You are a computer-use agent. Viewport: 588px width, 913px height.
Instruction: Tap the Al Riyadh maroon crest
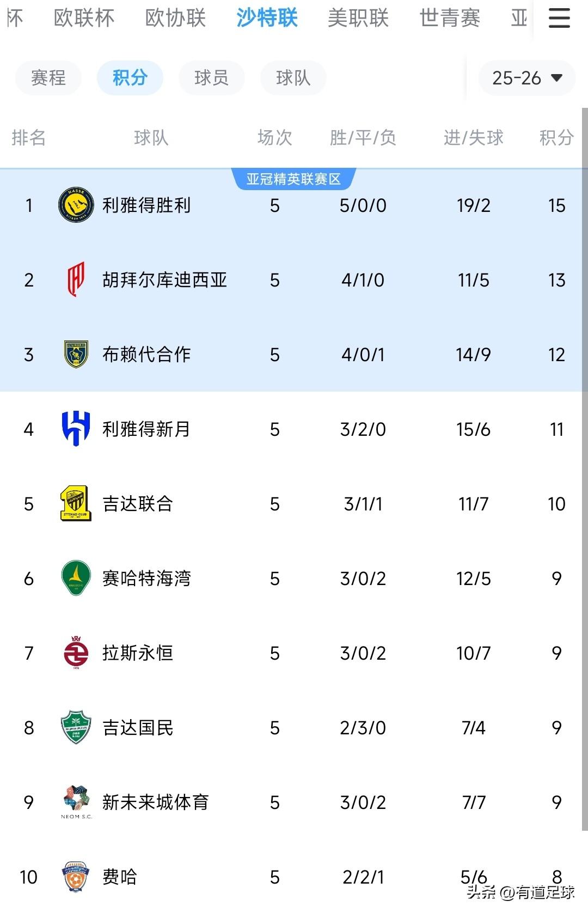[x=76, y=652]
